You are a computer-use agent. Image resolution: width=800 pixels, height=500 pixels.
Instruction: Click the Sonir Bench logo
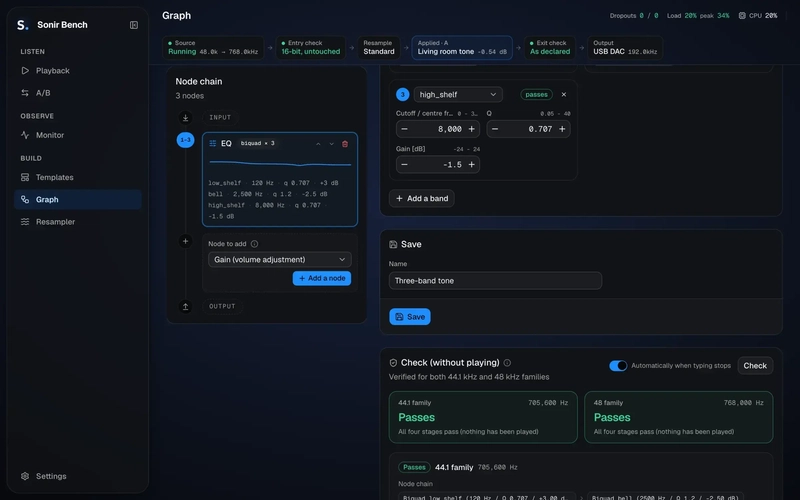[22, 25]
